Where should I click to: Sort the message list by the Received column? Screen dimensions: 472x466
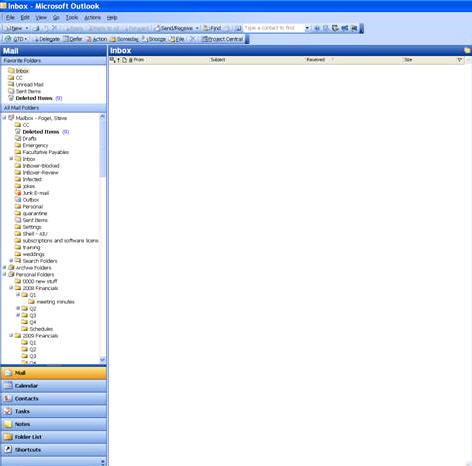pyautogui.click(x=354, y=60)
